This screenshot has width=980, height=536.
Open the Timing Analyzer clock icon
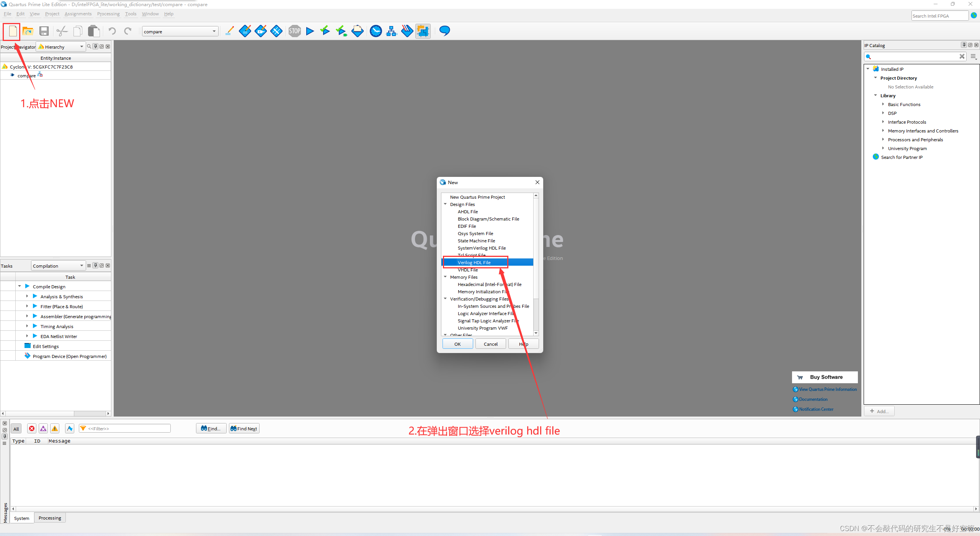pyautogui.click(x=376, y=31)
